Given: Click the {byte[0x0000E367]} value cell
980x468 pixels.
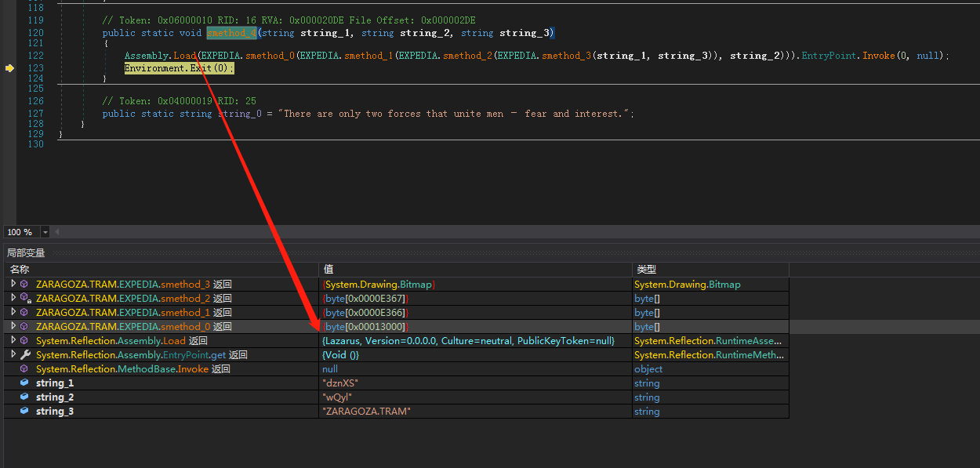Looking at the screenshot, I should [475, 299].
